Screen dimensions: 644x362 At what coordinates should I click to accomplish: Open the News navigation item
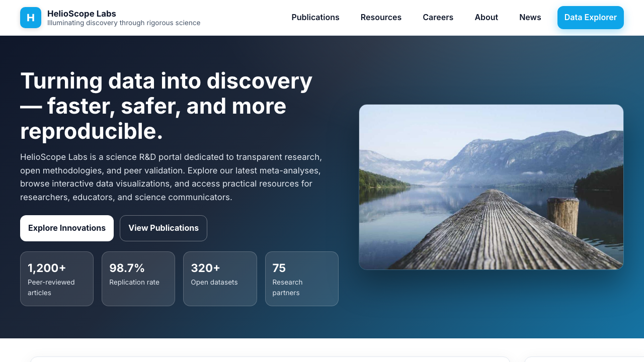click(530, 17)
